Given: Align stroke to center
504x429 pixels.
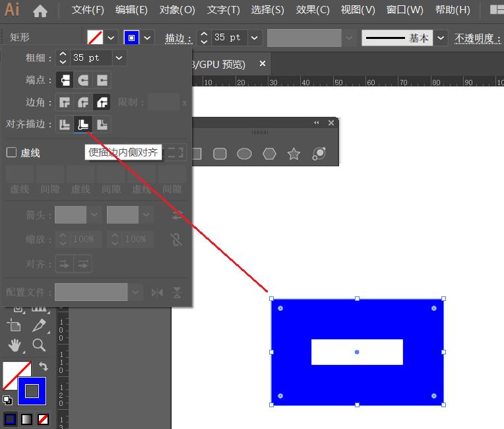Looking at the screenshot, I should [x=65, y=125].
